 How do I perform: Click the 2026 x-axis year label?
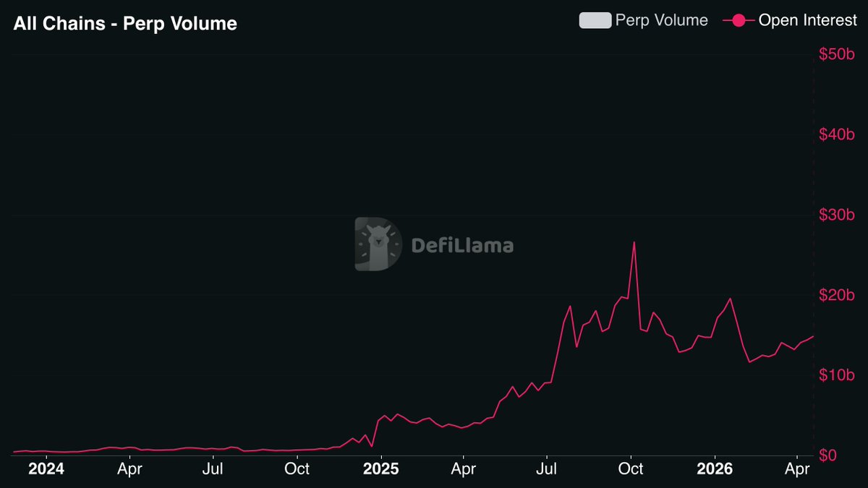pos(715,469)
